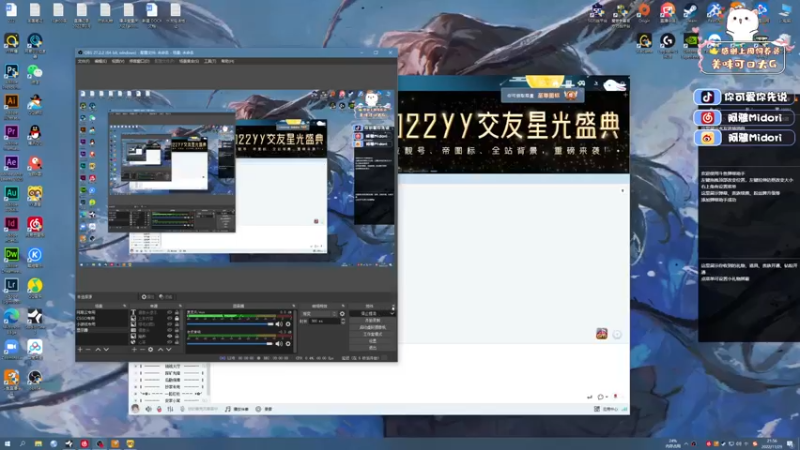Select the After Effects desktop icon

point(11,163)
